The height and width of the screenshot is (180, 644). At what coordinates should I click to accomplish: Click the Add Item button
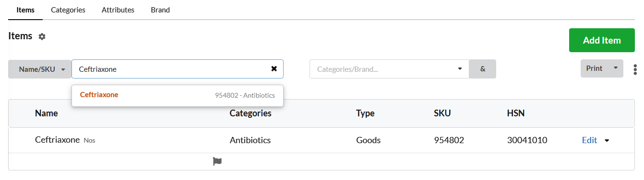602,40
